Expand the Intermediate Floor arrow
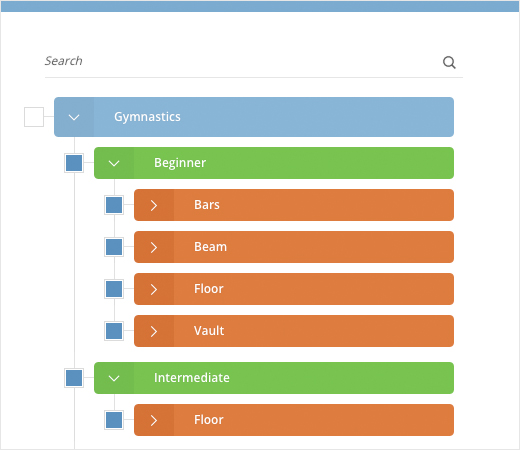Image resolution: width=520 pixels, height=450 pixels. pos(154,420)
